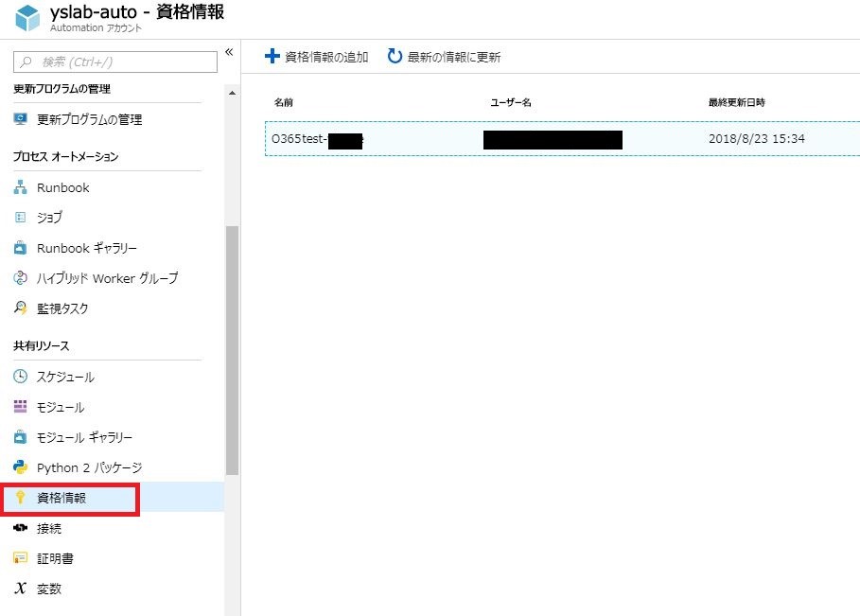Screen dimensions: 860x616
Task: Click the Python logo icon
Action: coord(20,467)
